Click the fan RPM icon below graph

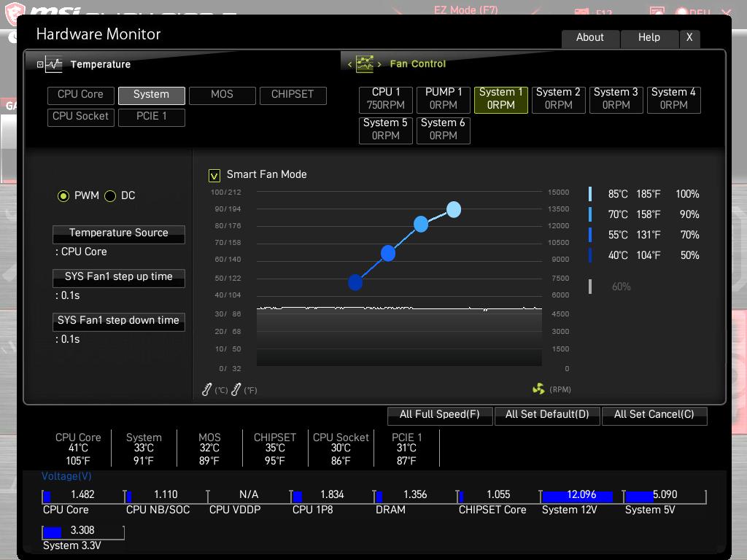(x=538, y=389)
